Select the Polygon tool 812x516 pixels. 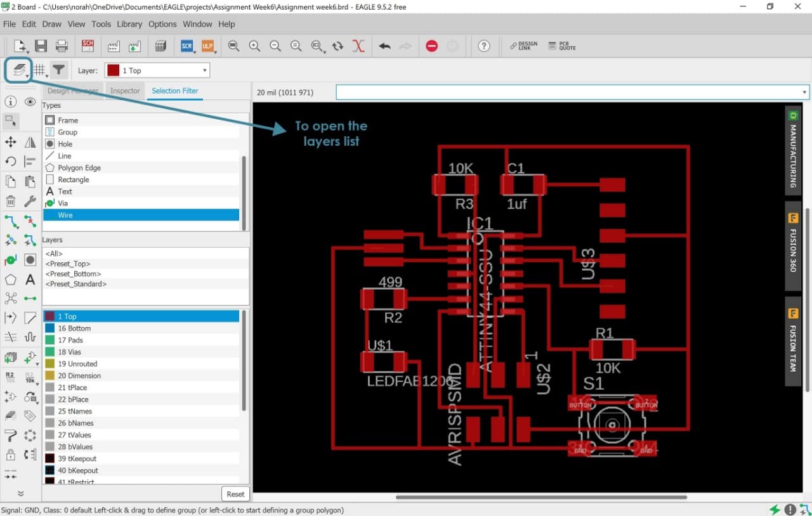pyautogui.click(x=11, y=279)
